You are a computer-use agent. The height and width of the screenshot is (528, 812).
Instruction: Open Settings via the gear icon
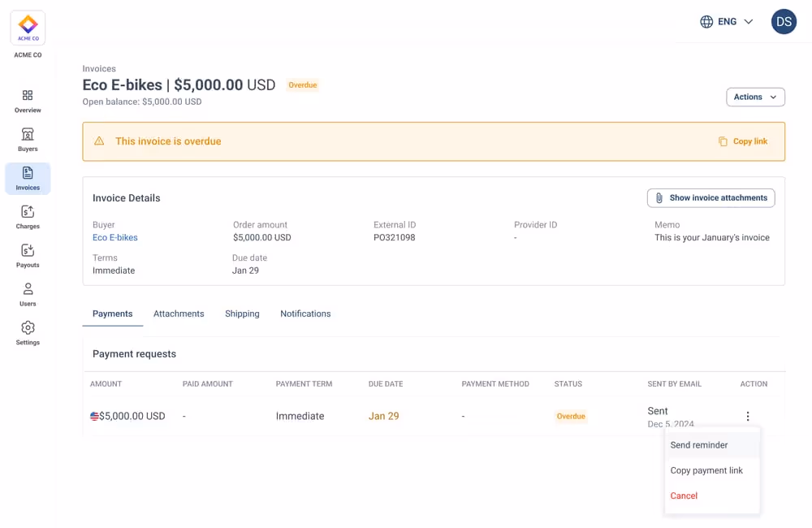coord(28,333)
